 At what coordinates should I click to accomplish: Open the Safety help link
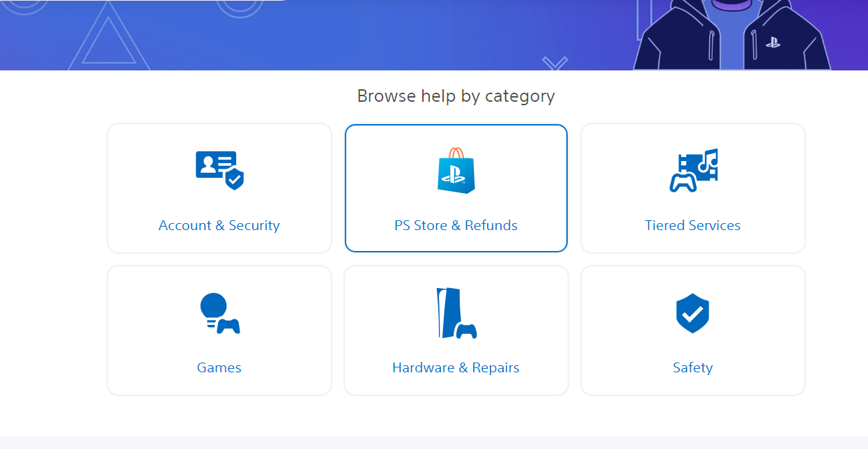[692, 367]
